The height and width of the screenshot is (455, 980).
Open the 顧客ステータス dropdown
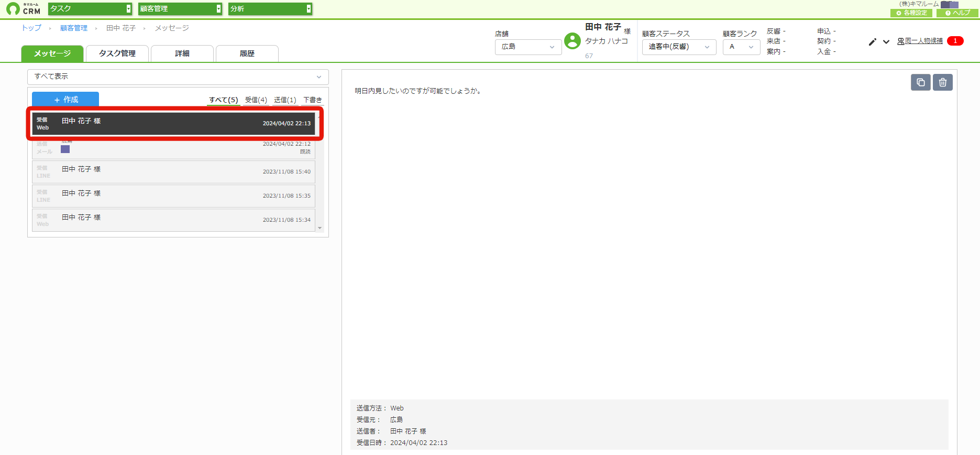[679, 47]
